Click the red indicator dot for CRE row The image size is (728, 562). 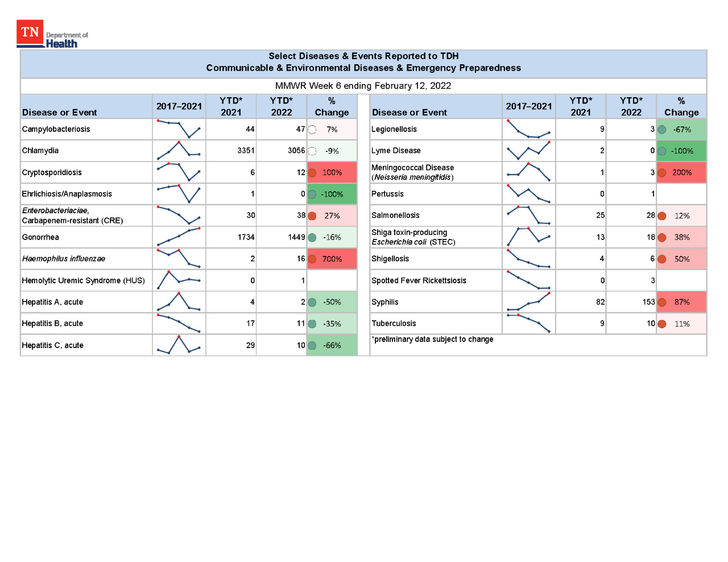(312, 216)
